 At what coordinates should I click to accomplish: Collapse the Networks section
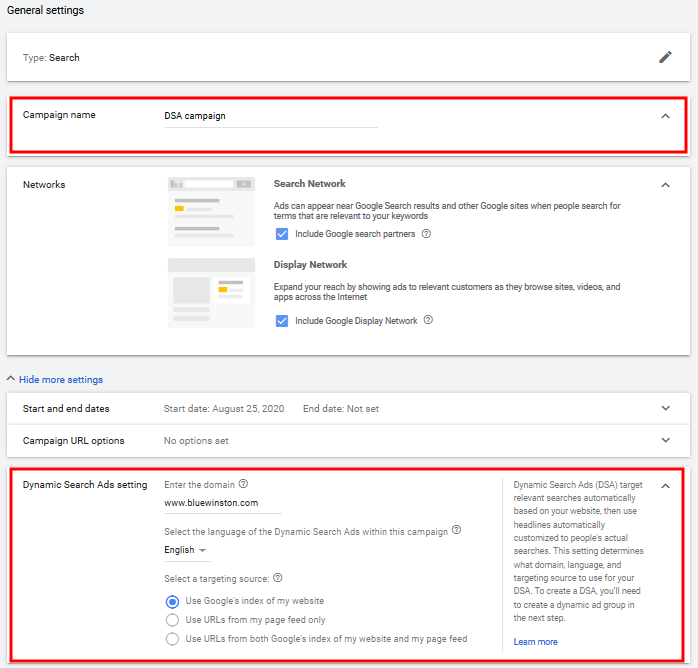click(x=666, y=185)
